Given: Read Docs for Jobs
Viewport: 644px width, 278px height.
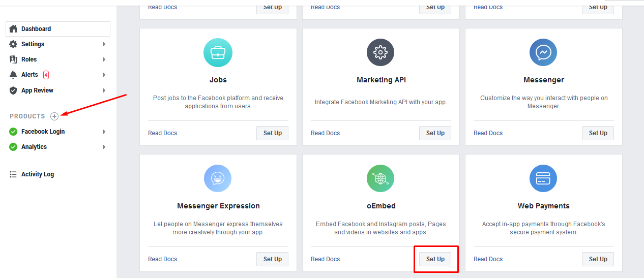Looking at the screenshot, I should (163, 133).
